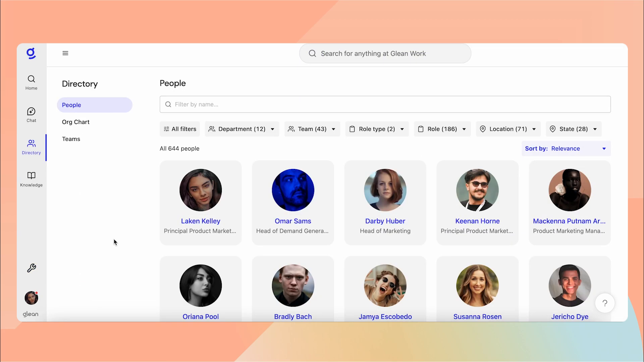The height and width of the screenshot is (362, 644).
Task: Open the admin wrench tool icon
Action: tap(31, 268)
